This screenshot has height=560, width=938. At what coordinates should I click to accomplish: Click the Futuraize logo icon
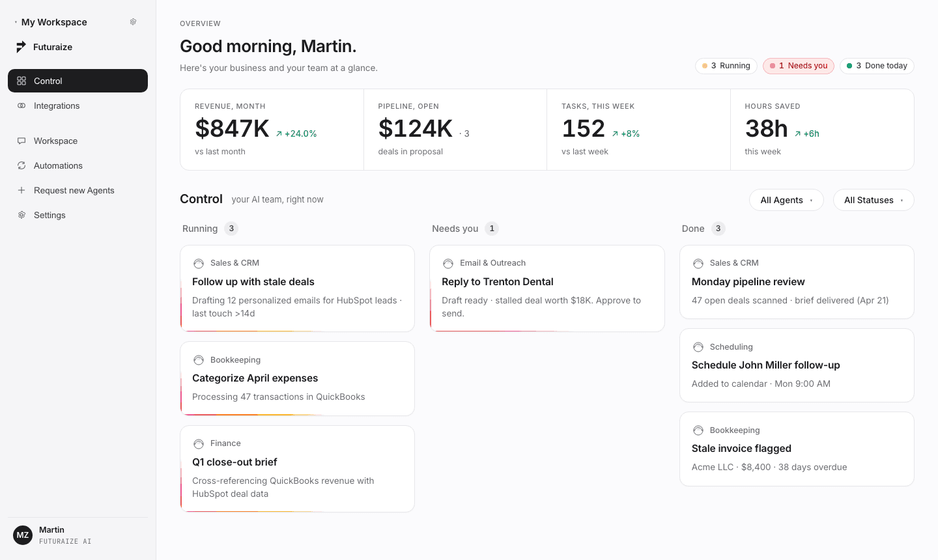click(21, 47)
